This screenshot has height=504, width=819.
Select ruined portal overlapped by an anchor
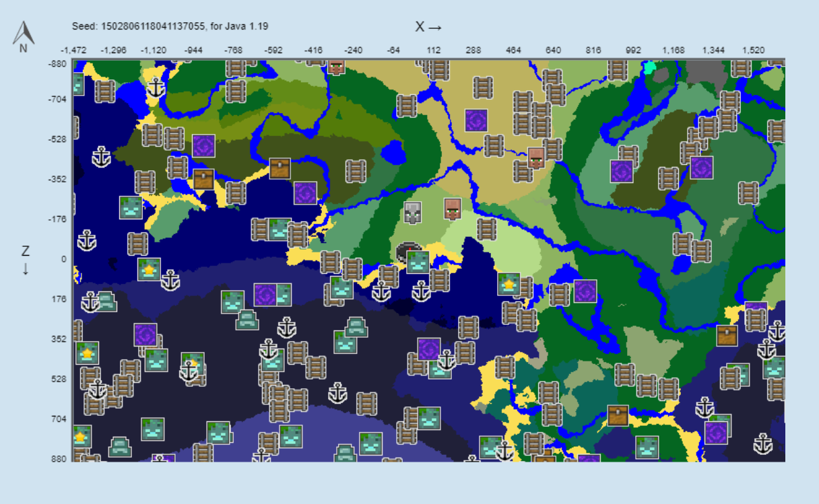[x=429, y=349]
